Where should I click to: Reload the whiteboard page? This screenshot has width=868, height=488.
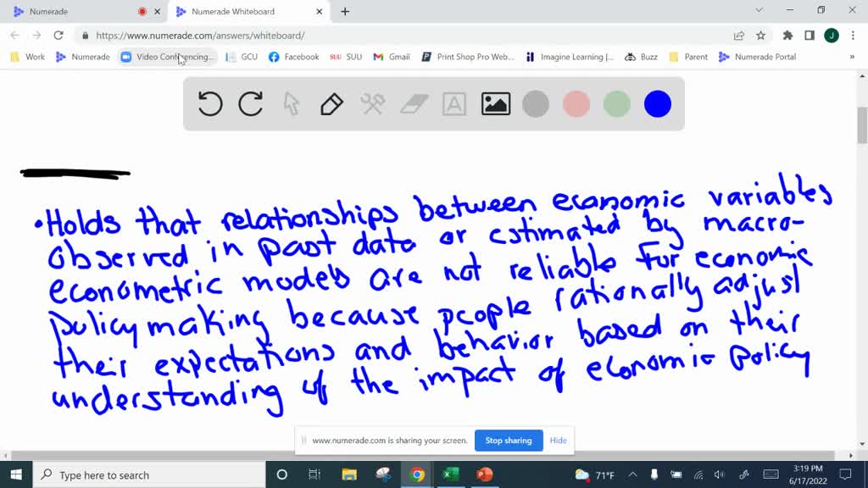click(58, 36)
